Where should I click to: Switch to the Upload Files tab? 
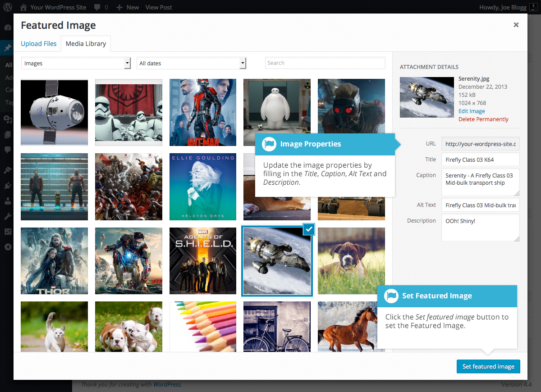tap(39, 44)
